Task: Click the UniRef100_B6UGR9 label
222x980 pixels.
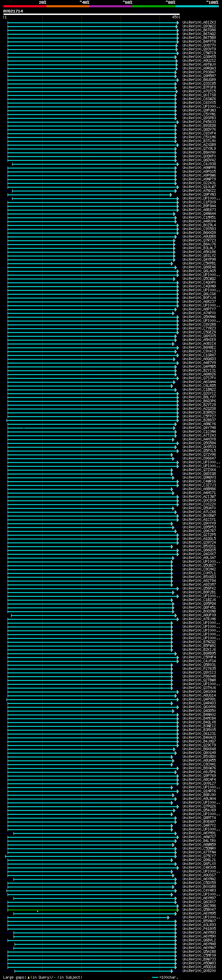Action: [x=199, y=80]
